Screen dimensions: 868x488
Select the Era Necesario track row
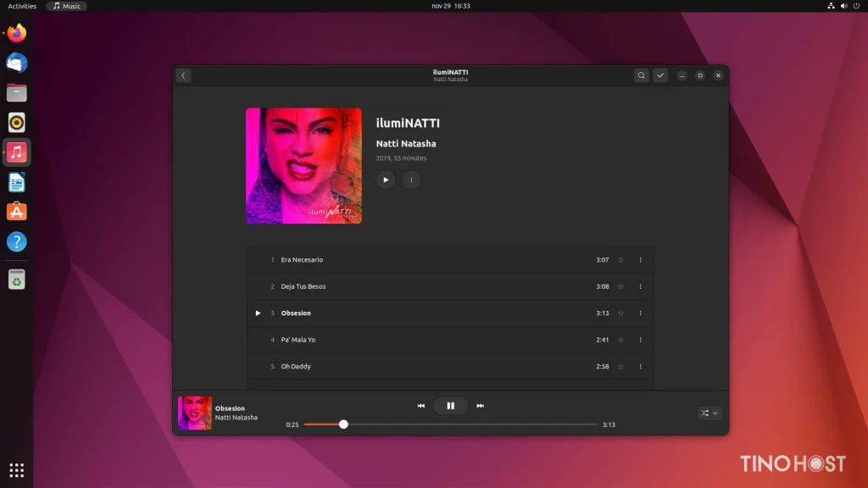point(451,260)
